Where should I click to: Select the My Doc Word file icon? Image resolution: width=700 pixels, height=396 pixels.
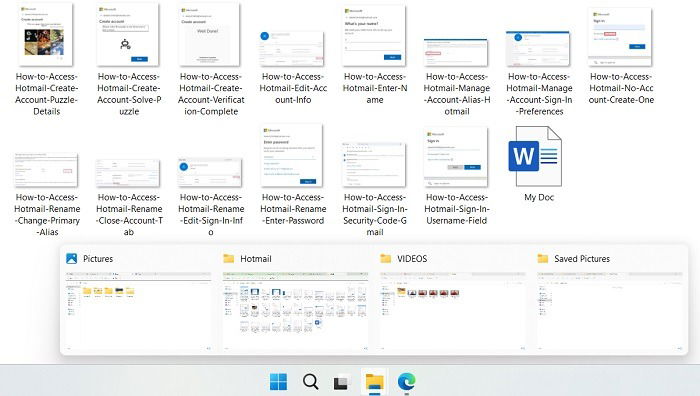535,156
